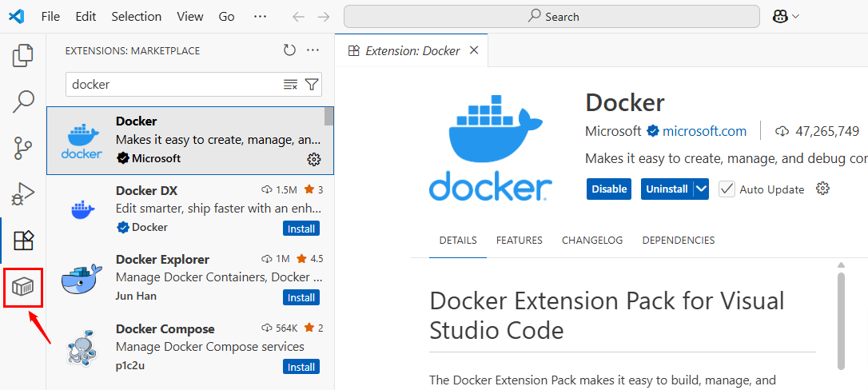
Task: Open the Explorer view in activity bar
Action: [x=23, y=56]
